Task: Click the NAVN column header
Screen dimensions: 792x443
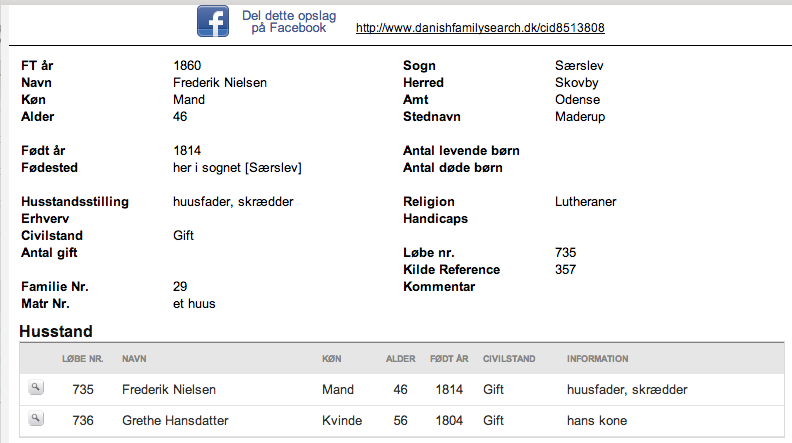Action: pyautogui.click(x=134, y=359)
